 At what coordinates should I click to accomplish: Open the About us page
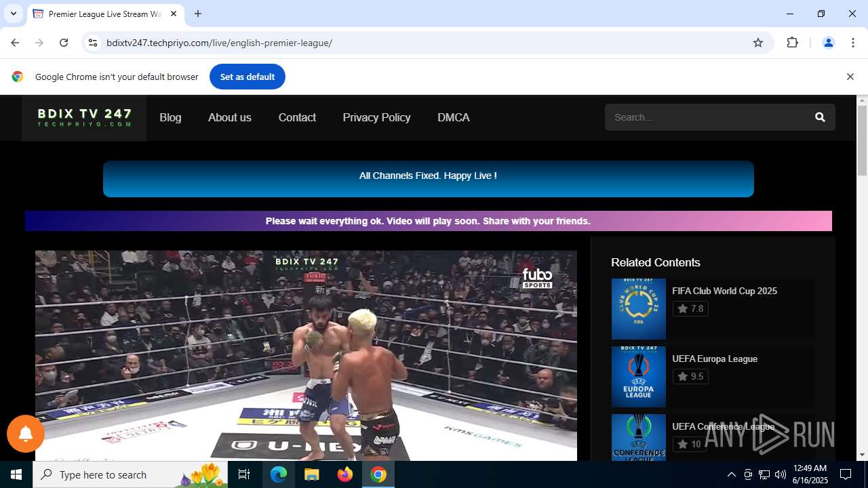point(230,117)
